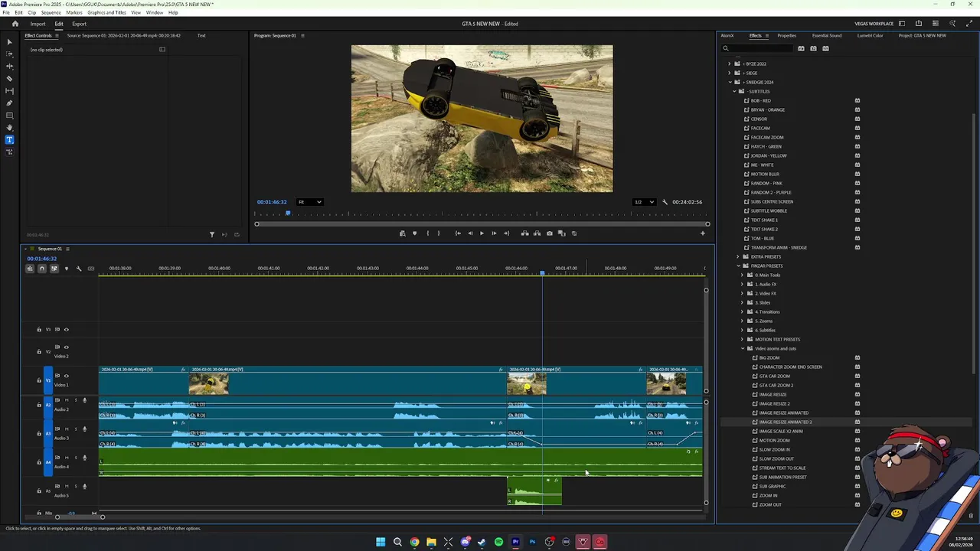Toggle timeline snapping magnet
This screenshot has height=551, width=980.
[42, 269]
